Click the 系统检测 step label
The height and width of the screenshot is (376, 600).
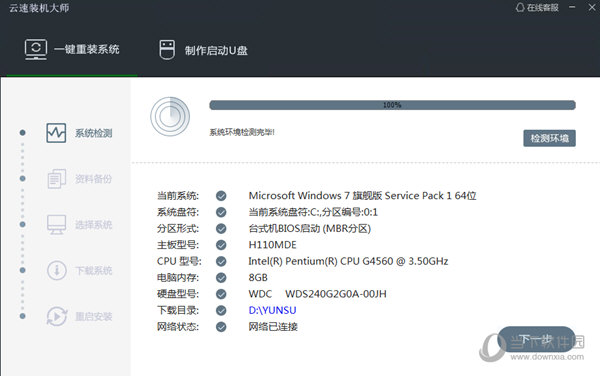pos(93,133)
